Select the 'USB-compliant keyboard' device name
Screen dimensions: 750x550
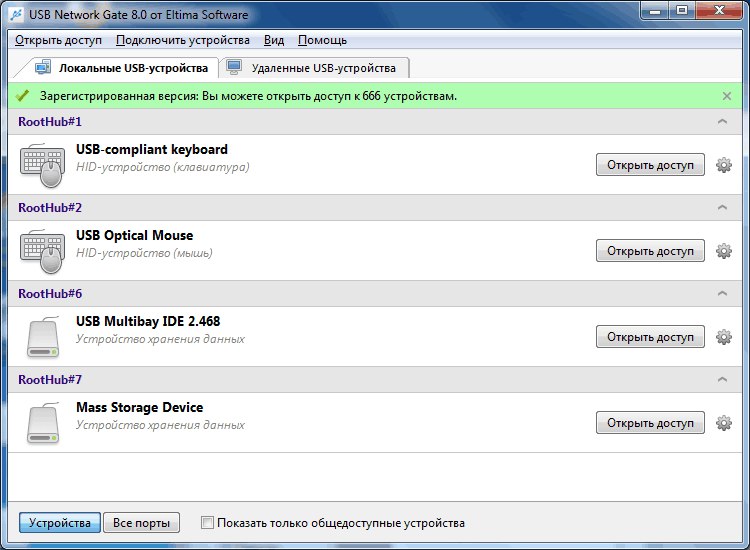pos(152,149)
